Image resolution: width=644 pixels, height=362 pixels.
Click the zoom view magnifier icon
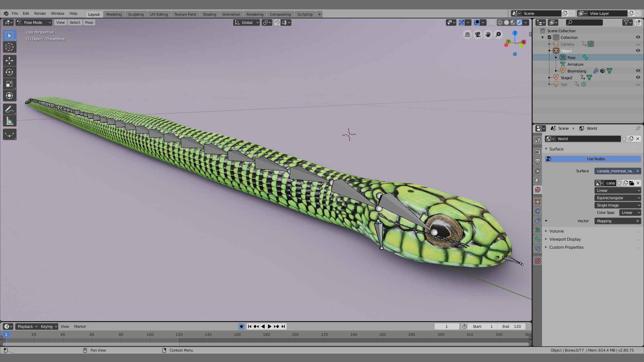[x=498, y=35]
